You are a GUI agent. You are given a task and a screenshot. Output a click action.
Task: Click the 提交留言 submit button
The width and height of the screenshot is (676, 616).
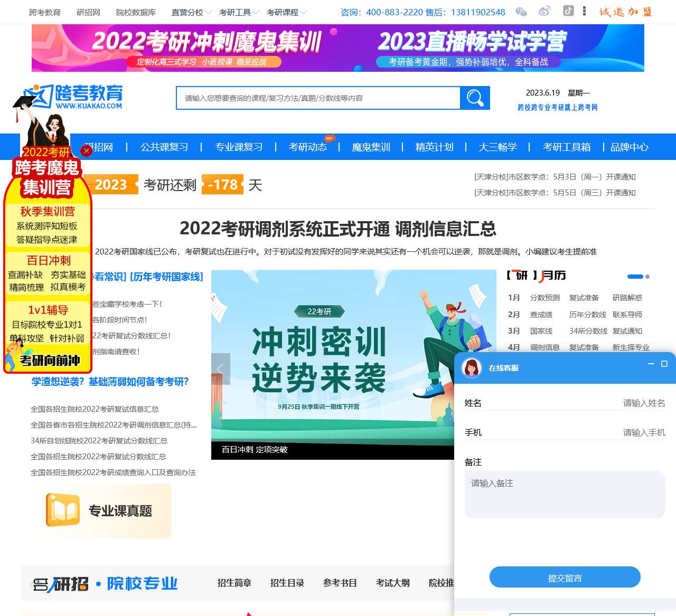pos(565,577)
